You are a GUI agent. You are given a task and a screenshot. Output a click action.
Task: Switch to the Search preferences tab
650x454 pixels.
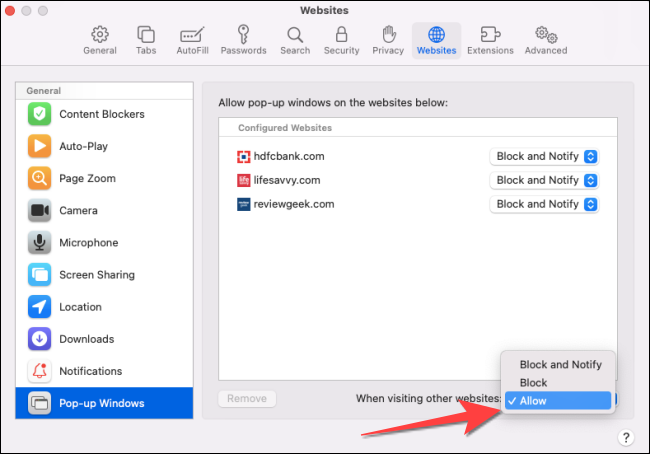(x=295, y=40)
